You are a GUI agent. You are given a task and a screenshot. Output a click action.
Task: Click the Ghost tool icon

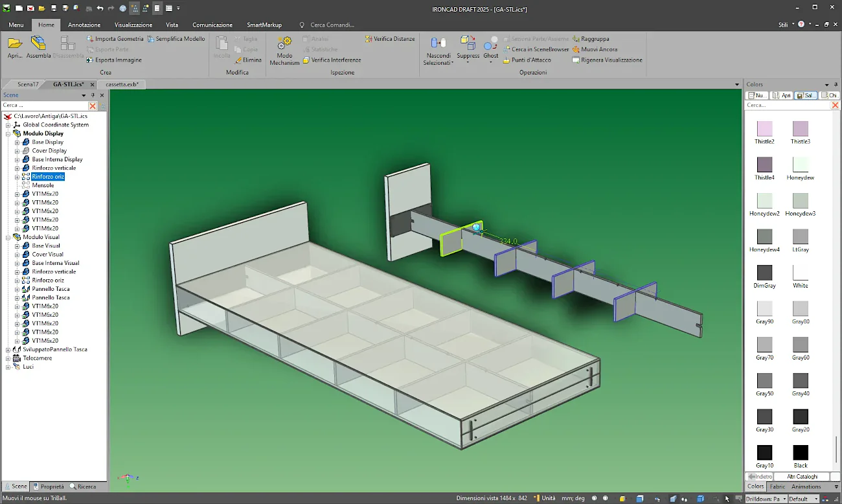tap(491, 44)
